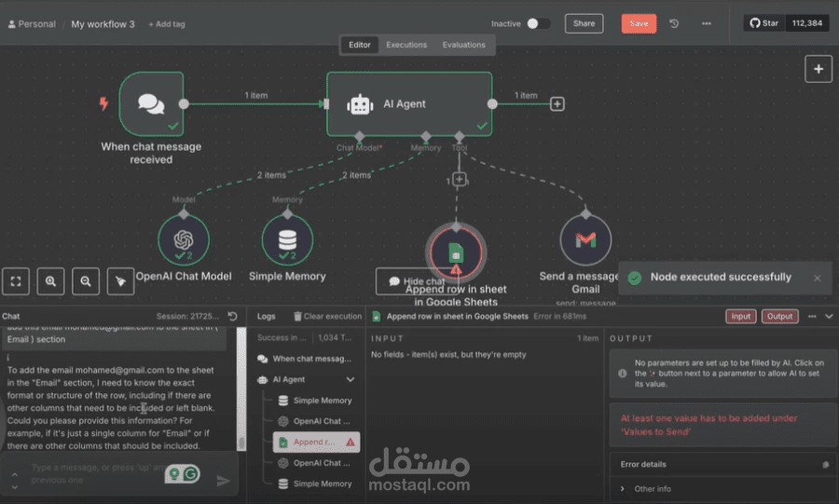The image size is (839, 504).
Task: Collapse the AI Agent log entry
Action: [350, 379]
